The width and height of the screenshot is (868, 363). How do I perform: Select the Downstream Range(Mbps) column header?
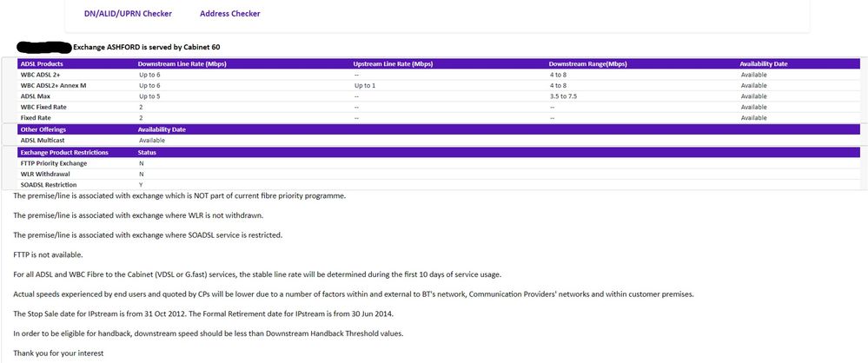[x=586, y=64]
